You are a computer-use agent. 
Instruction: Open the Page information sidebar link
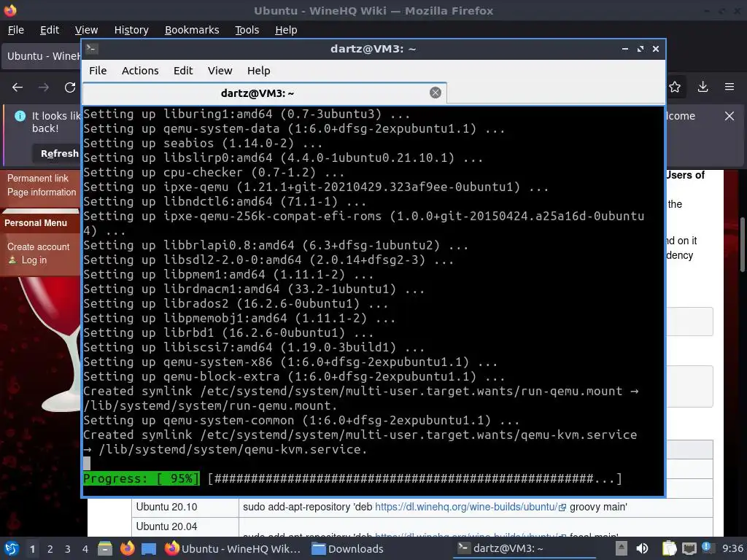pyautogui.click(x=42, y=192)
